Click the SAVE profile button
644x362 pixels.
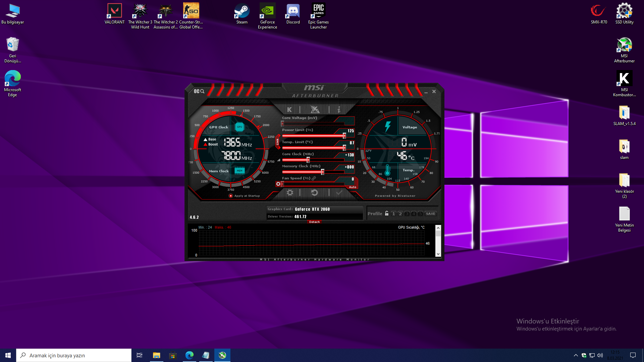click(430, 214)
